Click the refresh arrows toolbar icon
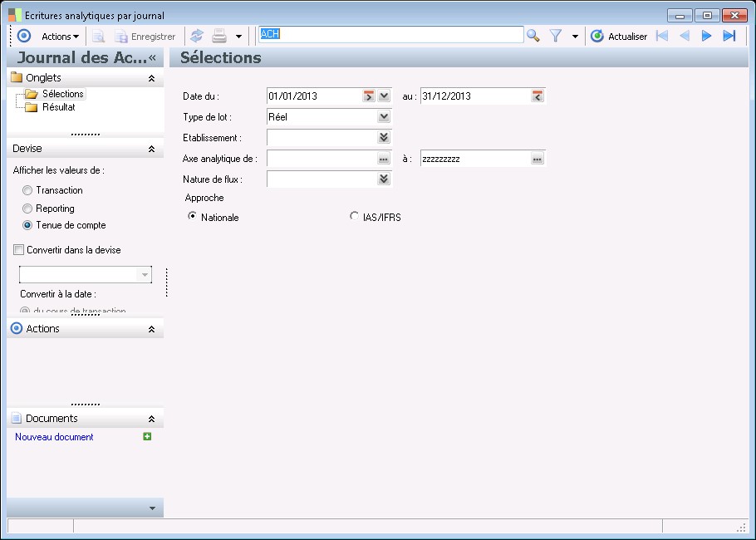 coord(197,37)
